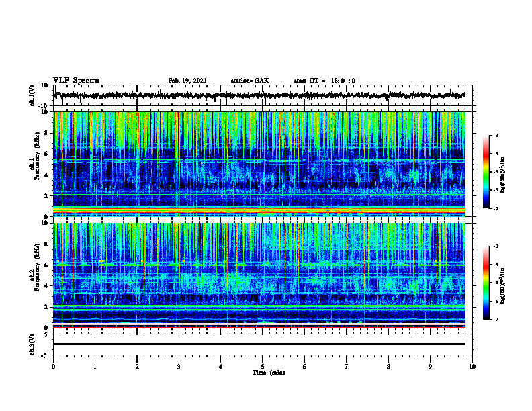Viewport: 532px width, 411px height.
Task: Click the 'start UT = 18:0 :0' label
Action: pyautogui.click(x=324, y=81)
